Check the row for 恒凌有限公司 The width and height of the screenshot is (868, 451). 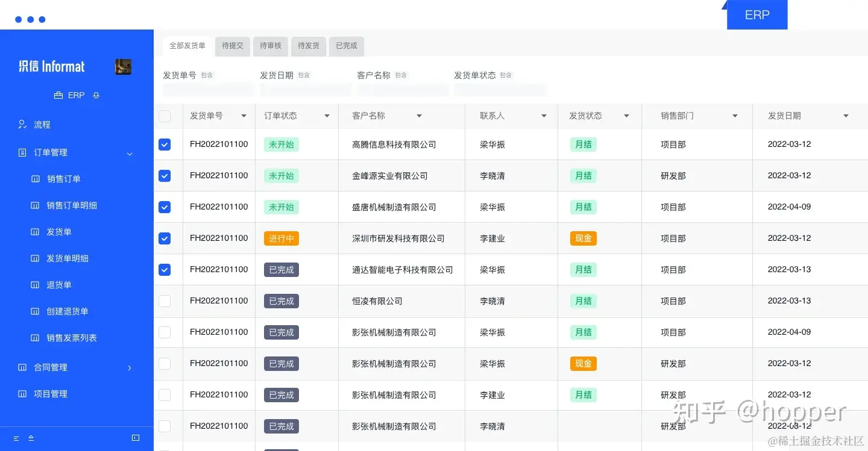click(165, 301)
